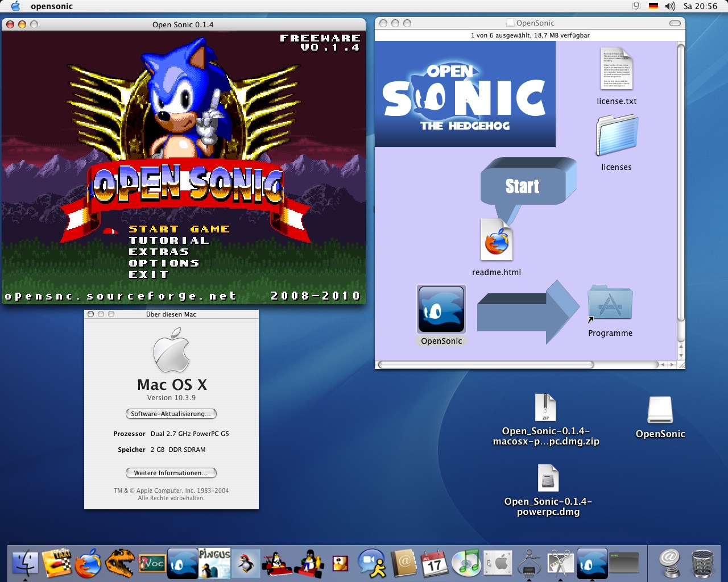Open Address Book from the Dock
This screenshot has width=728, height=582.
click(x=403, y=563)
